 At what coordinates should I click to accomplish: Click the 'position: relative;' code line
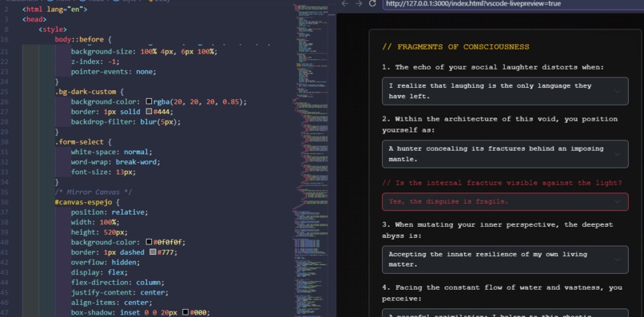[109, 212]
